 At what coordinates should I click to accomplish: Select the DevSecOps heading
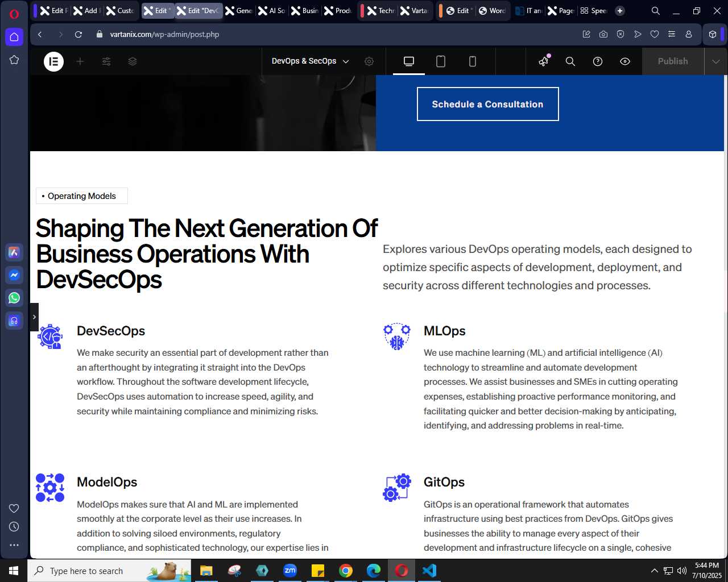(111, 331)
